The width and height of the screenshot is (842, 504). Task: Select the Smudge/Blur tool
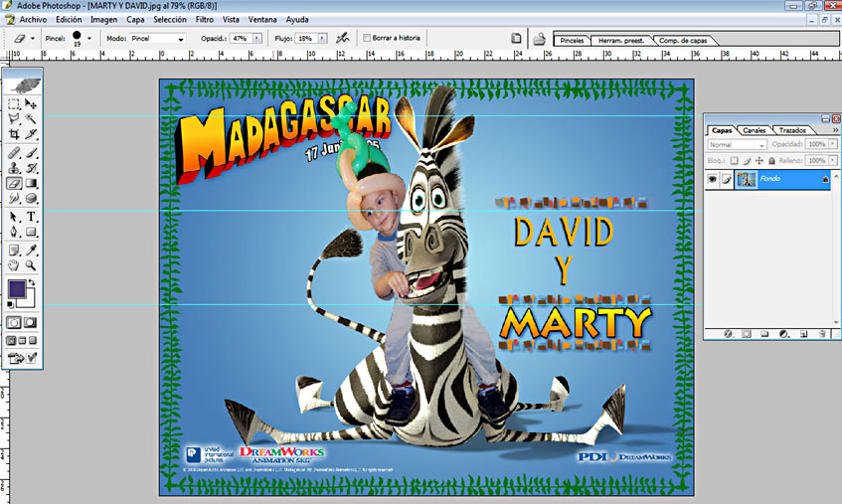(x=14, y=198)
